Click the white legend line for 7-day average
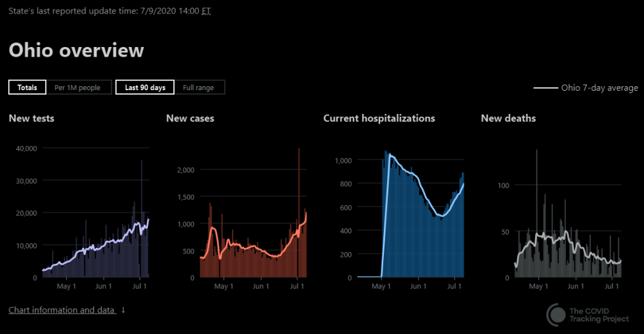This screenshot has width=644, height=334. (x=545, y=88)
